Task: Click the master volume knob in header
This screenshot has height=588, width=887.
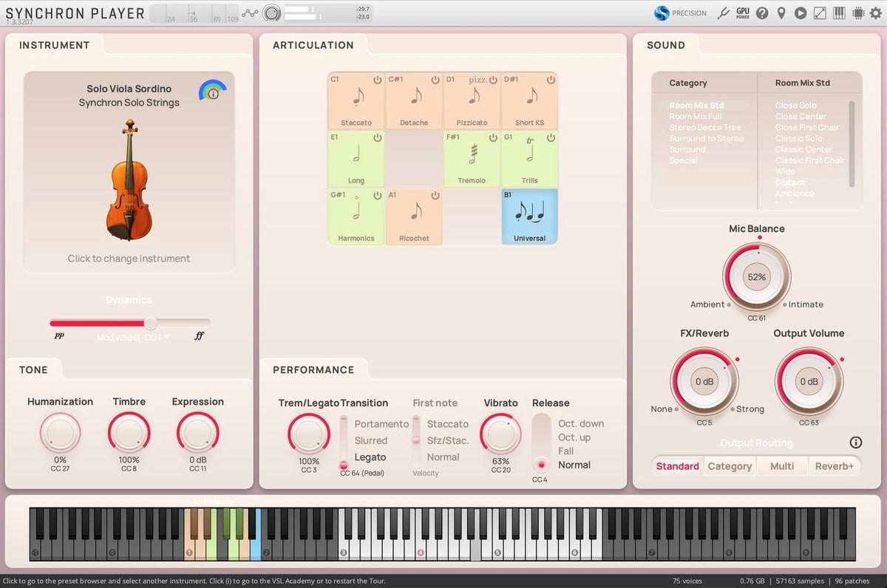Action: pos(272,13)
